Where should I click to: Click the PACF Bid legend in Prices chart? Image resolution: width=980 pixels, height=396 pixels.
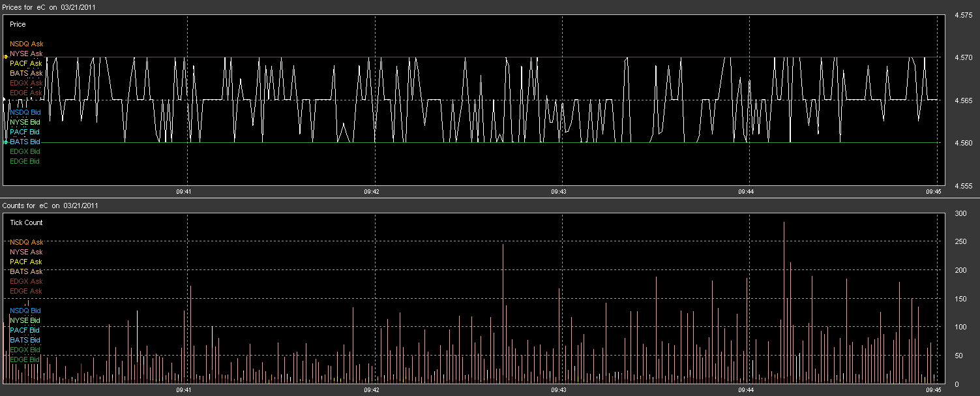(25, 132)
